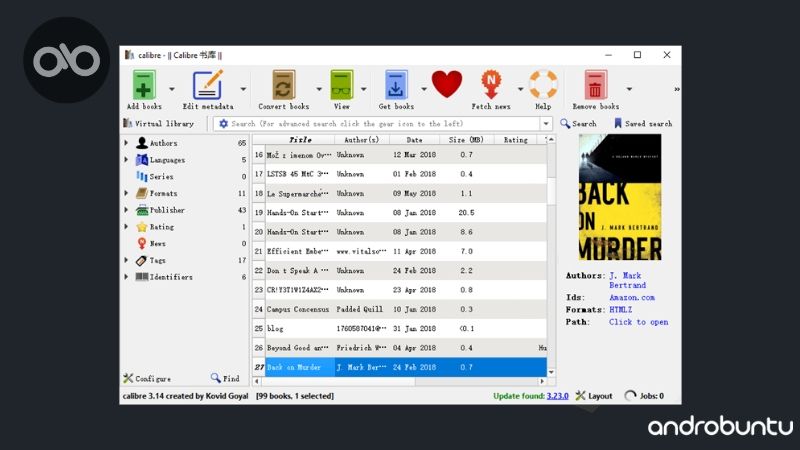
Task: Click the Get books download icon
Action: click(396, 84)
